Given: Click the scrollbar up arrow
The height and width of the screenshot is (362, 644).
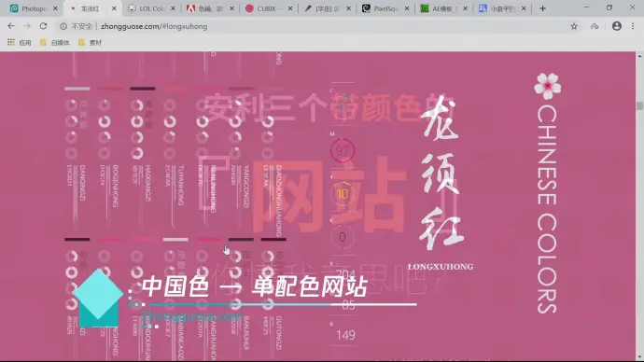Looking at the screenshot, I should pos(639,55).
